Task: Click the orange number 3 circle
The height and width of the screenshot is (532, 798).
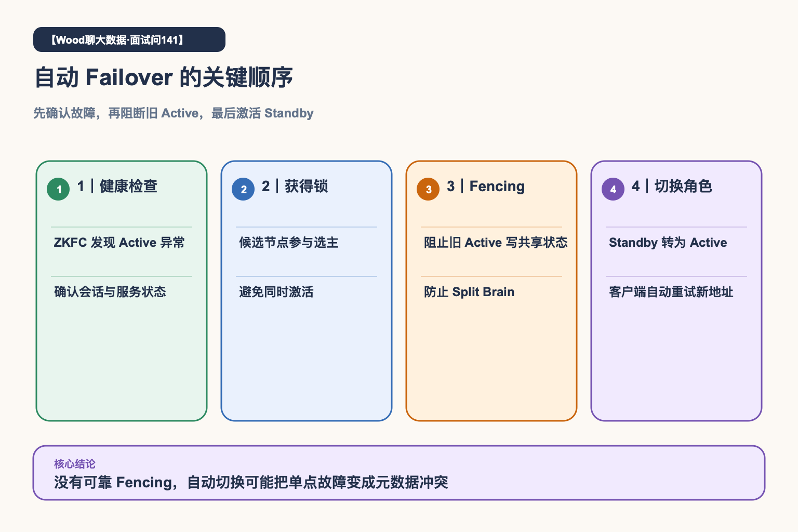Action: (x=428, y=189)
